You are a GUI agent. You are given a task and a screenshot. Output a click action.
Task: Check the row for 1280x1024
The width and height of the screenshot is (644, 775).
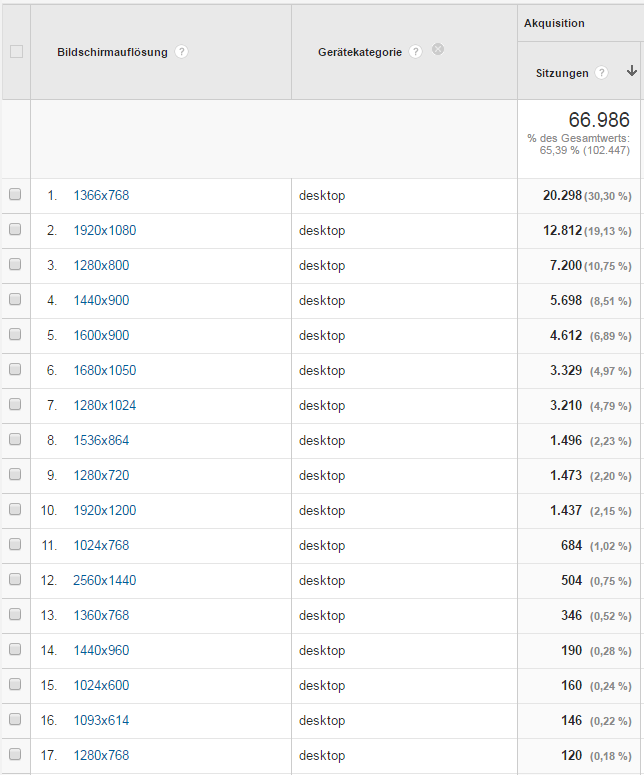coord(15,405)
